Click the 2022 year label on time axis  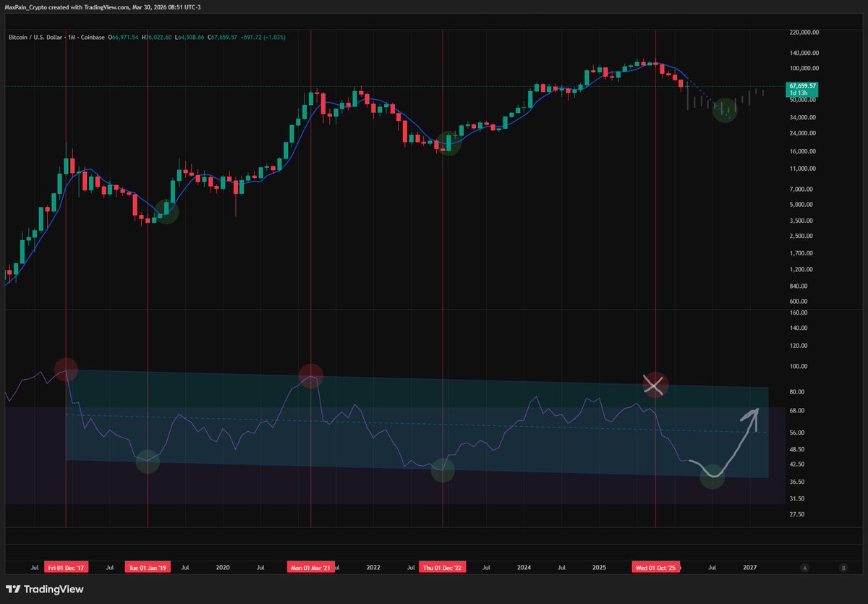click(x=373, y=568)
